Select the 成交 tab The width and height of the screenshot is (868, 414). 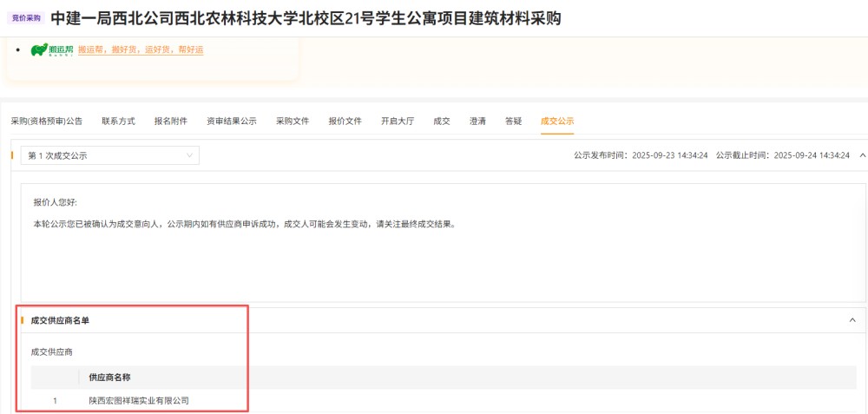coord(442,122)
